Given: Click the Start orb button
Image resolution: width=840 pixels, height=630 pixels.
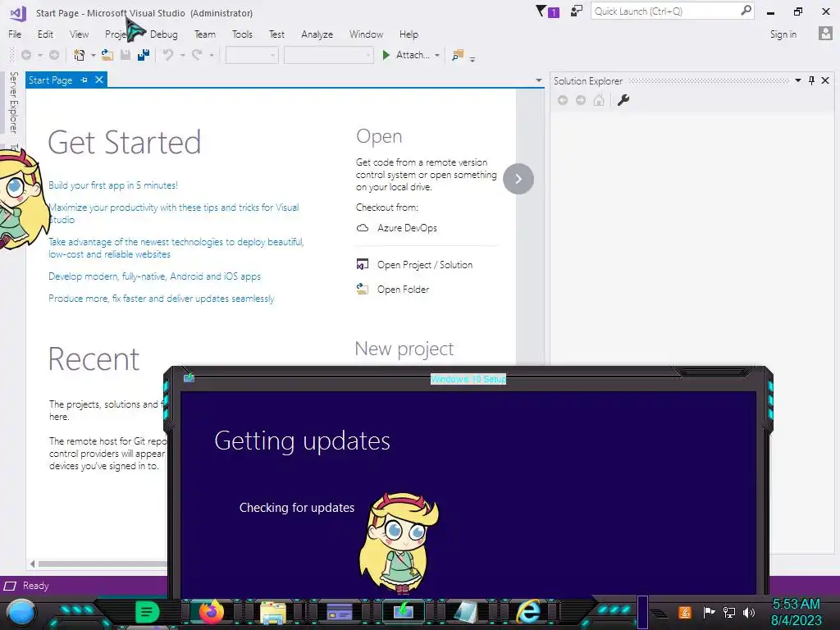Looking at the screenshot, I should [21, 613].
